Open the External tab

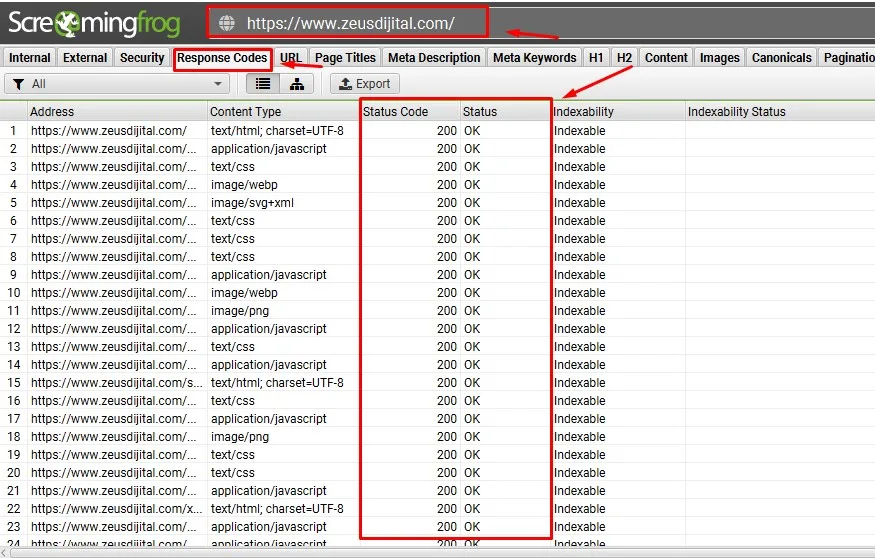coord(85,57)
